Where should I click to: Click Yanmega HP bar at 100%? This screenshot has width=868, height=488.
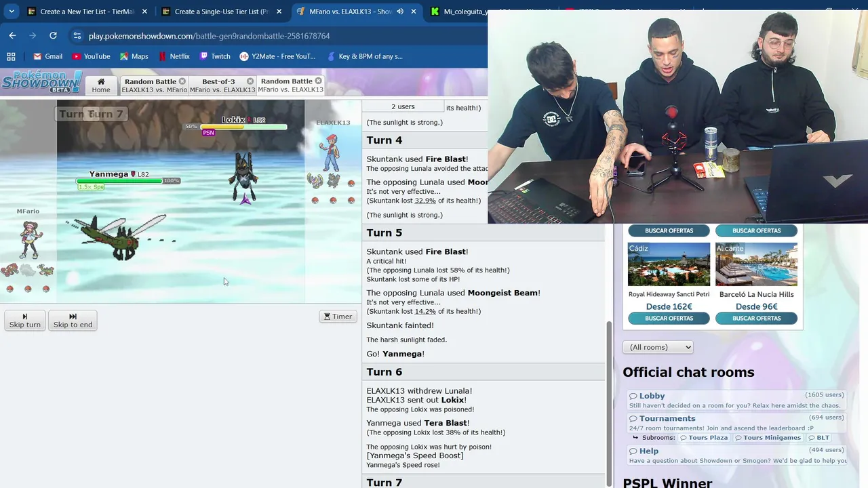coord(119,181)
